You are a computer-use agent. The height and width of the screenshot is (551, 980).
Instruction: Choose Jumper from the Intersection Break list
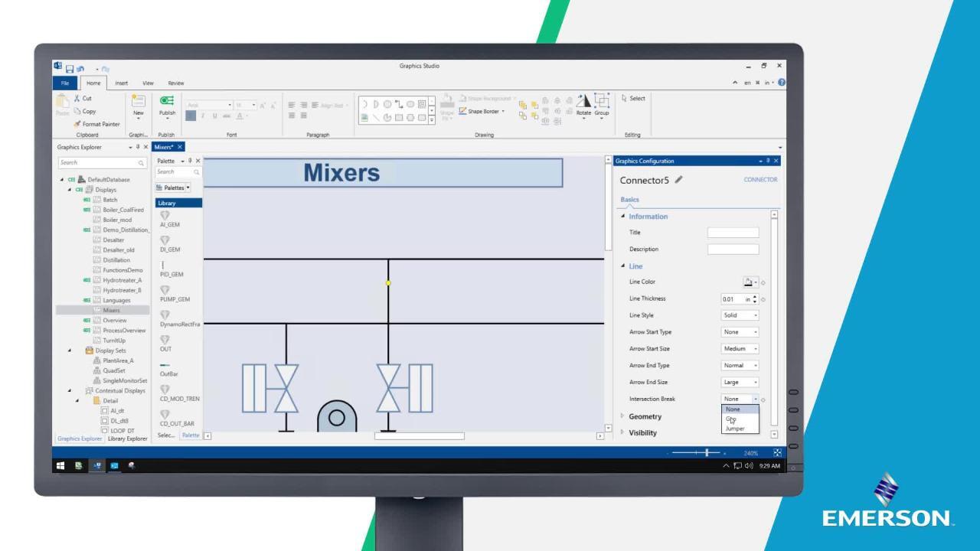click(x=734, y=429)
